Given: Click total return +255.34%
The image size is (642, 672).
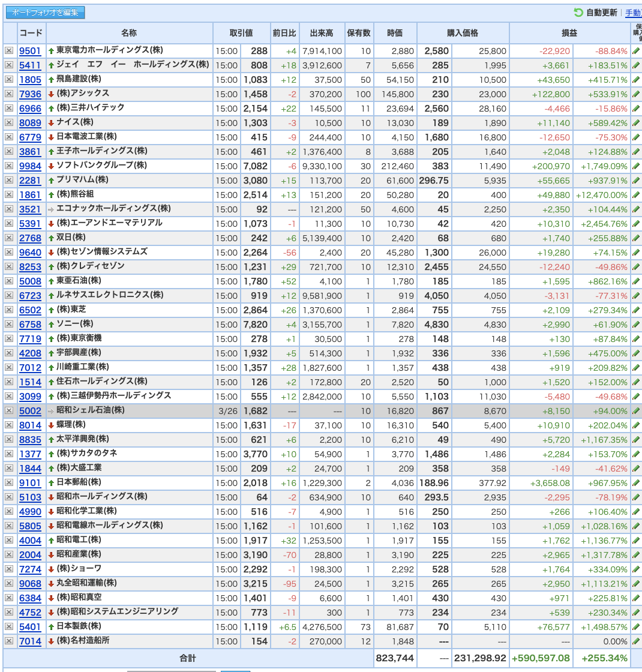Looking at the screenshot, I should [x=604, y=658].
